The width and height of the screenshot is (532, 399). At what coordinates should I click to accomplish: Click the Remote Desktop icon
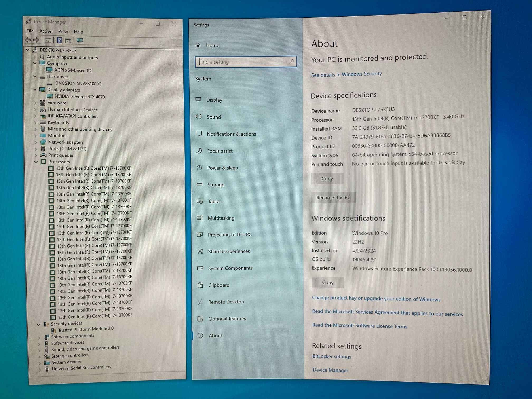tap(200, 301)
